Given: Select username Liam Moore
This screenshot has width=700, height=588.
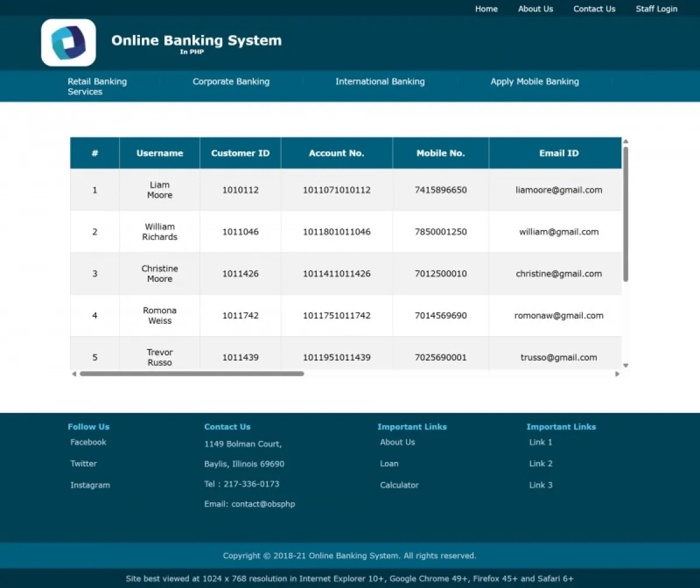Looking at the screenshot, I should coord(160,190).
